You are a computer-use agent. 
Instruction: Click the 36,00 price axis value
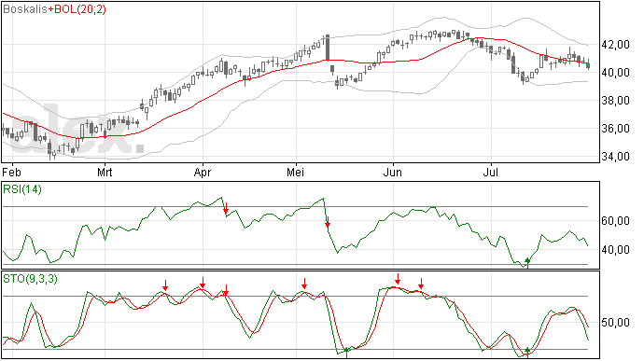[x=615, y=129]
